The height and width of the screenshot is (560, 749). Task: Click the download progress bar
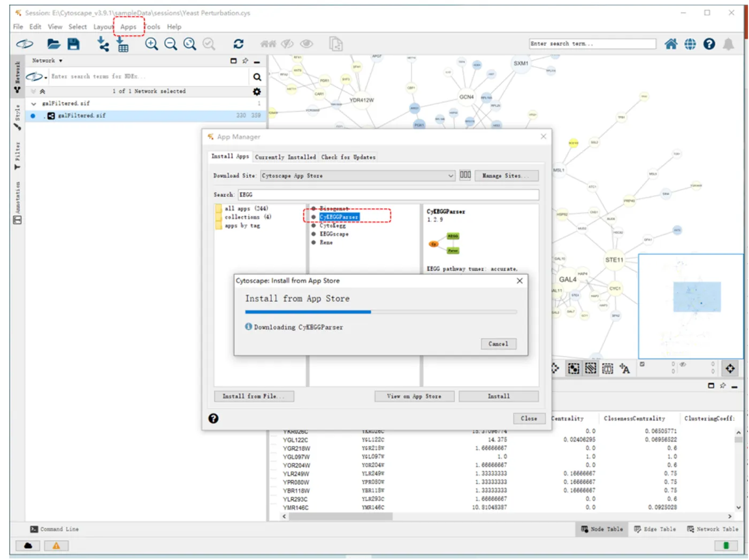pos(381,312)
